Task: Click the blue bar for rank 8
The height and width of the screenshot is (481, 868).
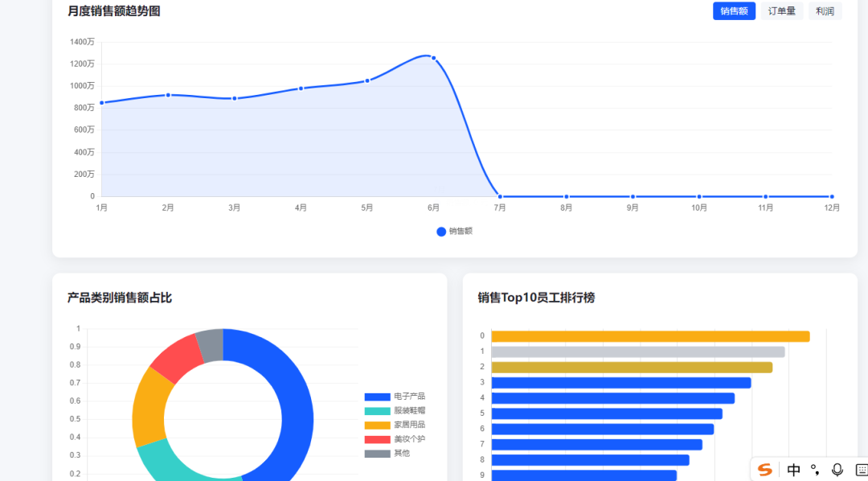Action: click(590, 460)
